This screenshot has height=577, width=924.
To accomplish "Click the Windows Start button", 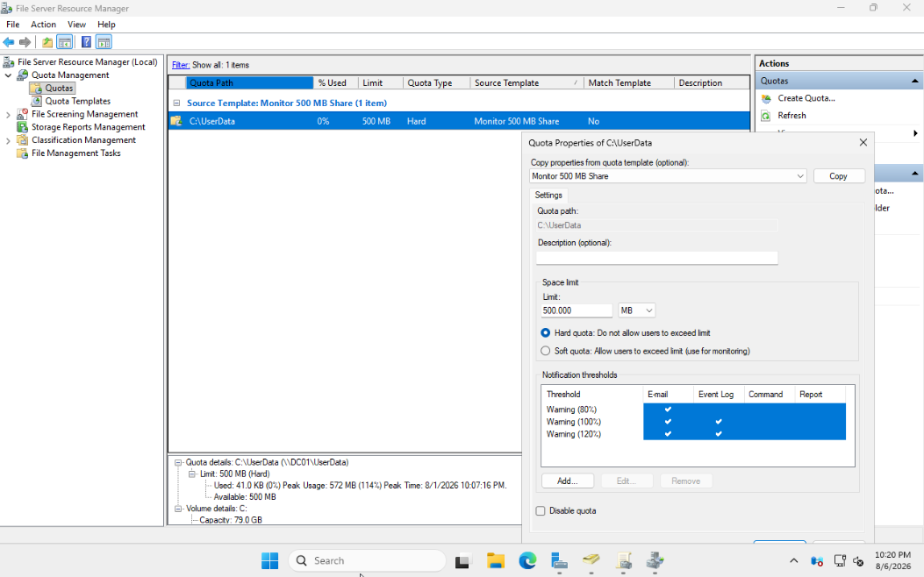I will click(270, 560).
